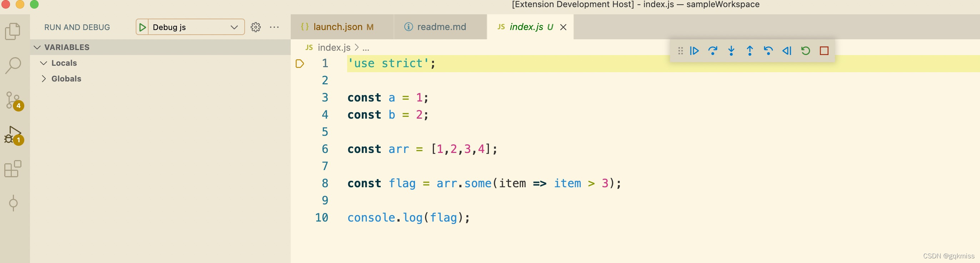
Task: Click Step Over in debug toolbar
Action: 712,51
